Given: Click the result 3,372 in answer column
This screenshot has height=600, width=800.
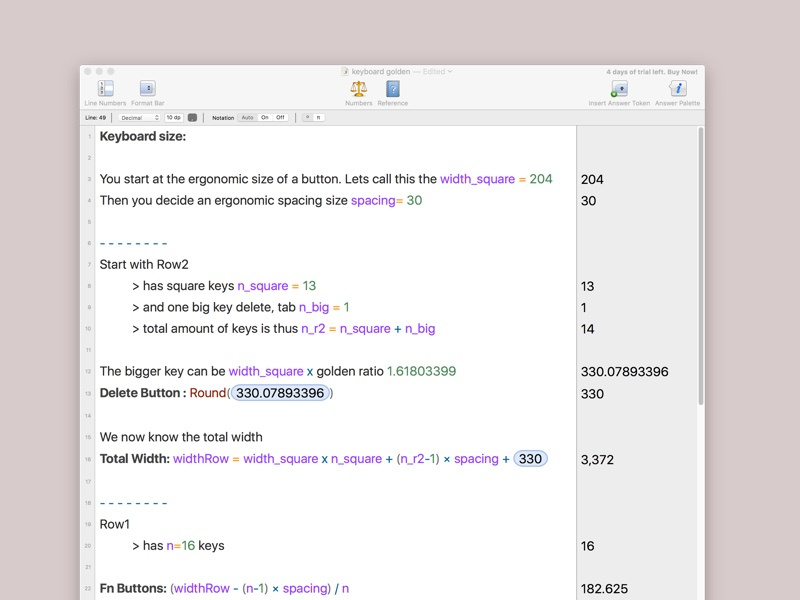Looking at the screenshot, I should click(597, 460).
